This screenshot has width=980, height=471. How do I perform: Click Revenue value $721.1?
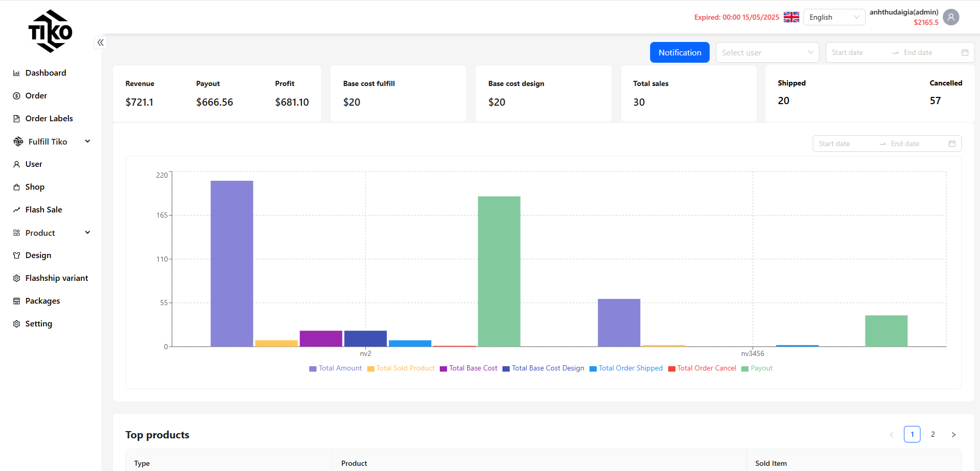(139, 102)
